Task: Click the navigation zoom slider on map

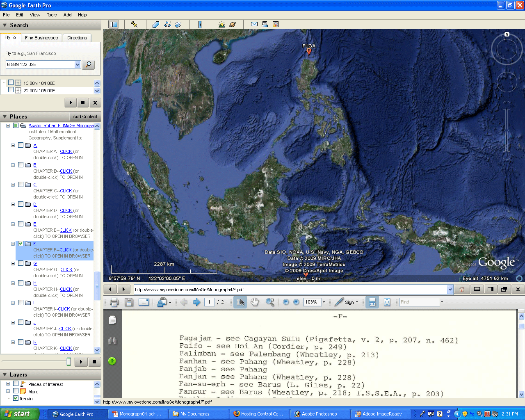Action: (x=507, y=130)
